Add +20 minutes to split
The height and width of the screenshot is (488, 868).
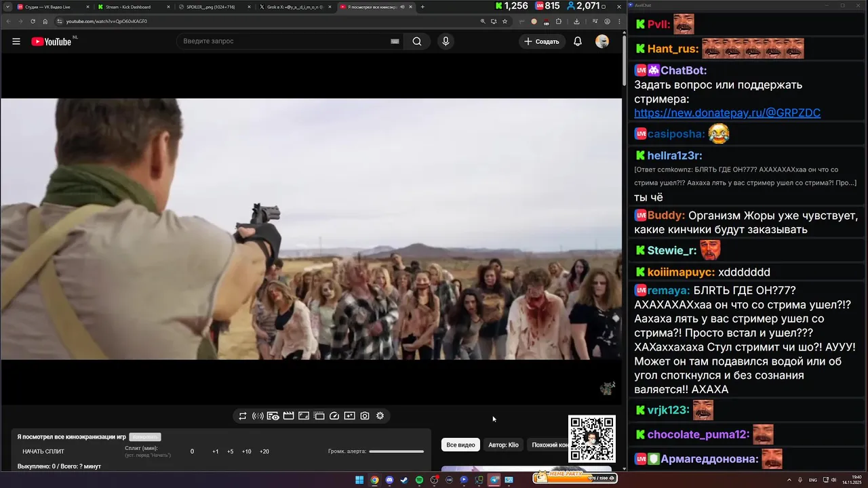tap(264, 451)
